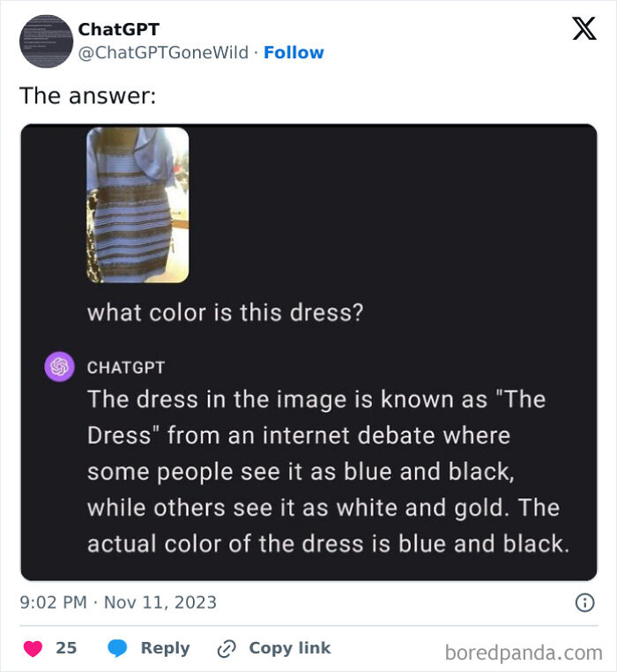Image resolution: width=617 pixels, height=672 pixels.
Task: Click the chain icon beside Copy link
Action: (227, 648)
